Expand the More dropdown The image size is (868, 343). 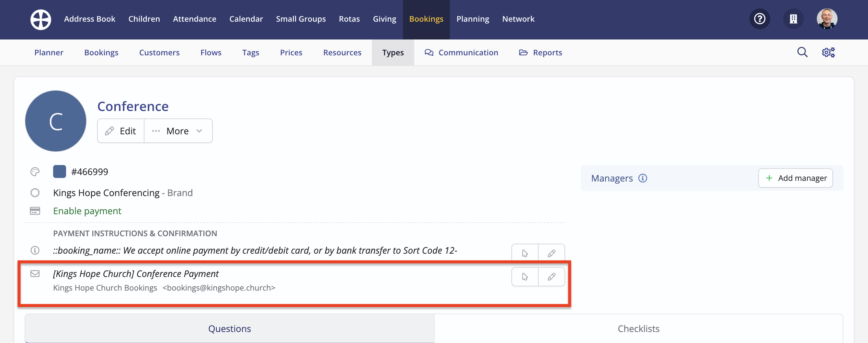click(x=178, y=131)
